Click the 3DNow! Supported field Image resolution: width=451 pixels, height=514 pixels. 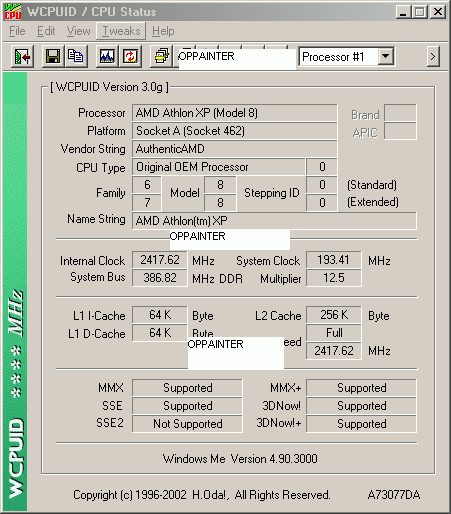(361, 406)
